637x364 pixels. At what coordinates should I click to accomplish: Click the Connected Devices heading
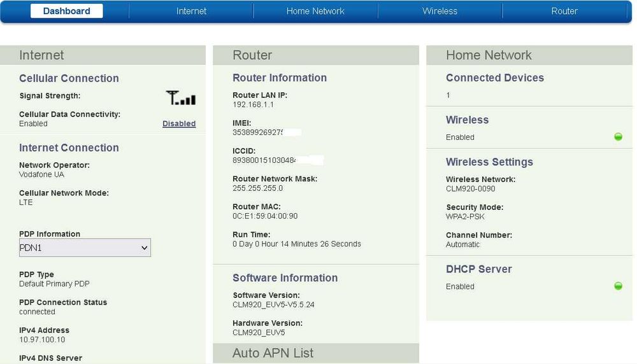[495, 78]
